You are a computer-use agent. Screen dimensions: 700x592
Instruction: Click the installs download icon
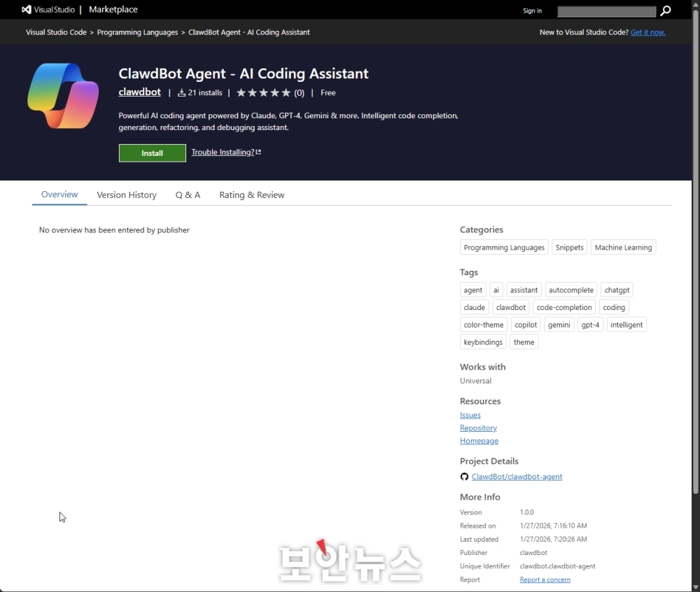click(x=182, y=93)
